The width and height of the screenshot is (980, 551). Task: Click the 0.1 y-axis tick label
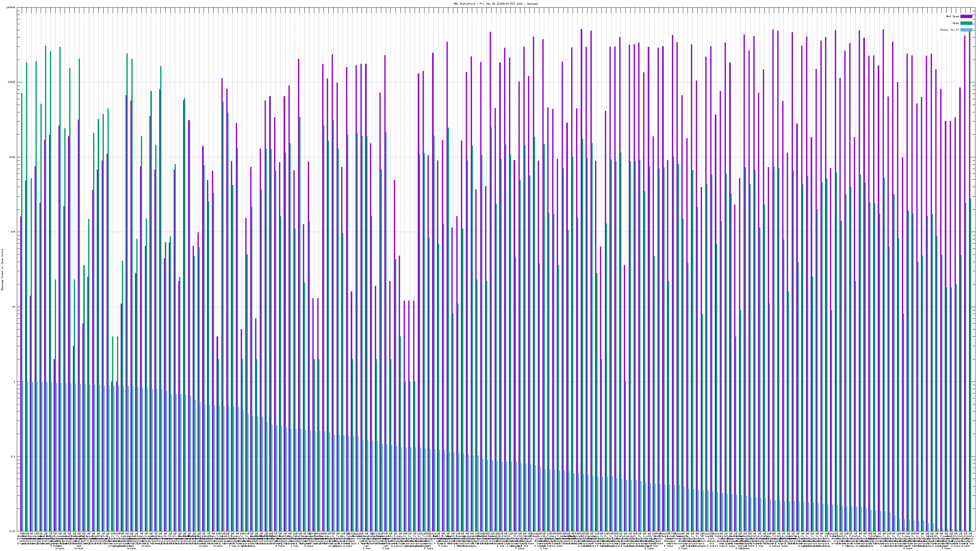pyautogui.click(x=13, y=456)
